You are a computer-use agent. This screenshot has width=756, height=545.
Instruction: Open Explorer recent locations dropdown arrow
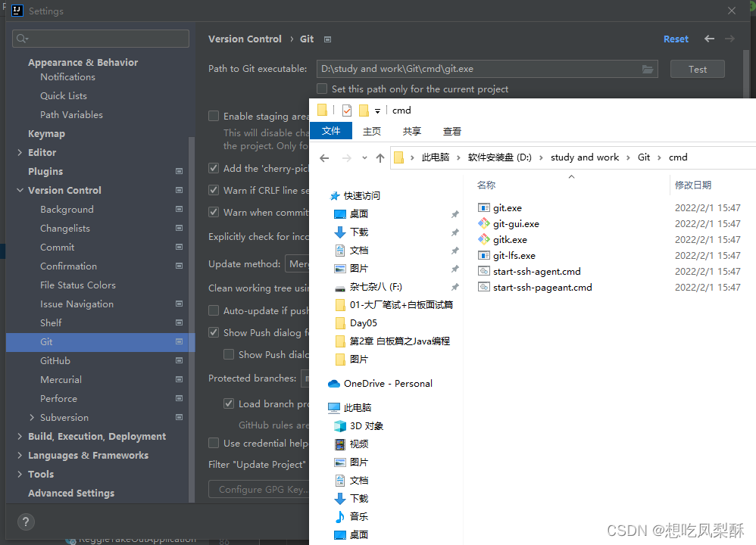tap(364, 157)
